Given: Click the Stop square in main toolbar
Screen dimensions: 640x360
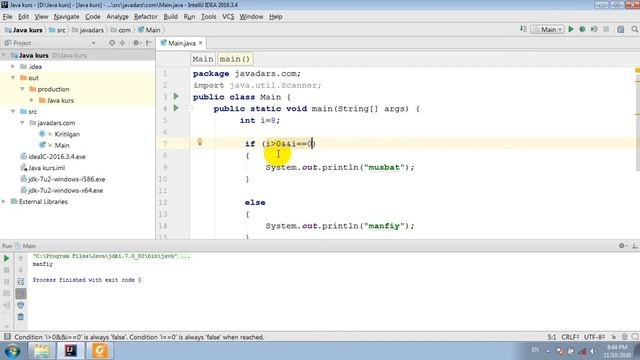Looking at the screenshot, I should click(x=606, y=29).
